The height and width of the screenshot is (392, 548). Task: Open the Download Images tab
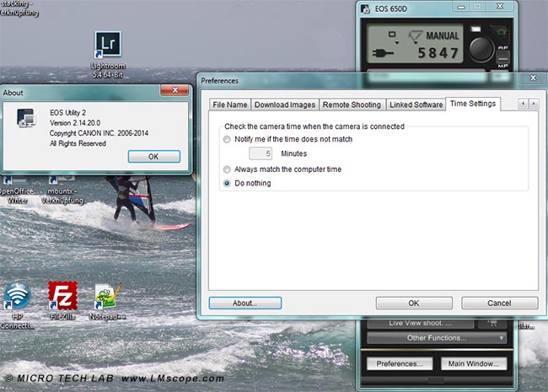point(285,105)
